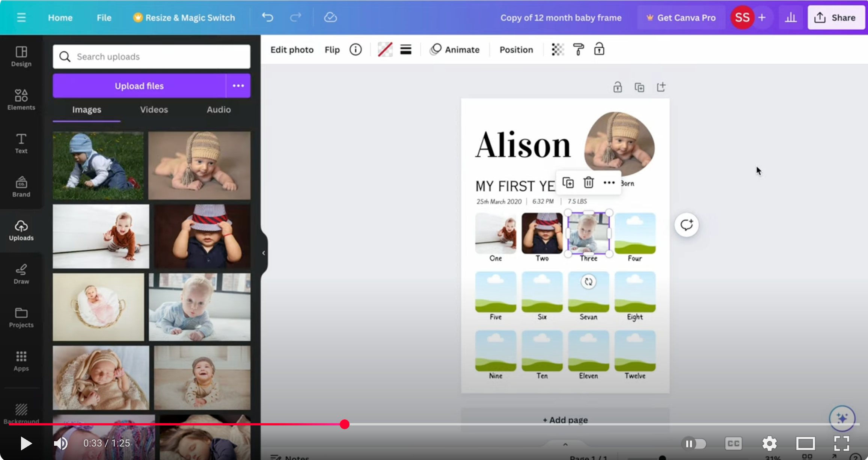Open the Position panel
Image resolution: width=868 pixels, height=460 pixels.
pos(516,50)
